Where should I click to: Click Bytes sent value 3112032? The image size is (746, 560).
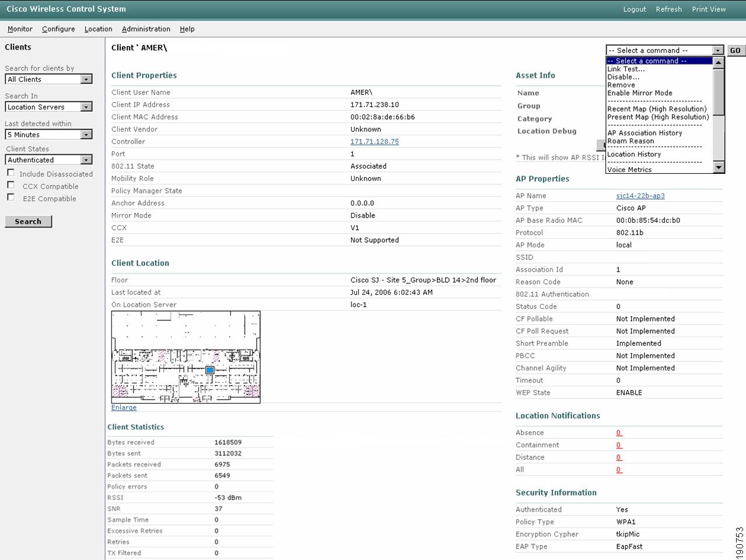pyautogui.click(x=228, y=453)
